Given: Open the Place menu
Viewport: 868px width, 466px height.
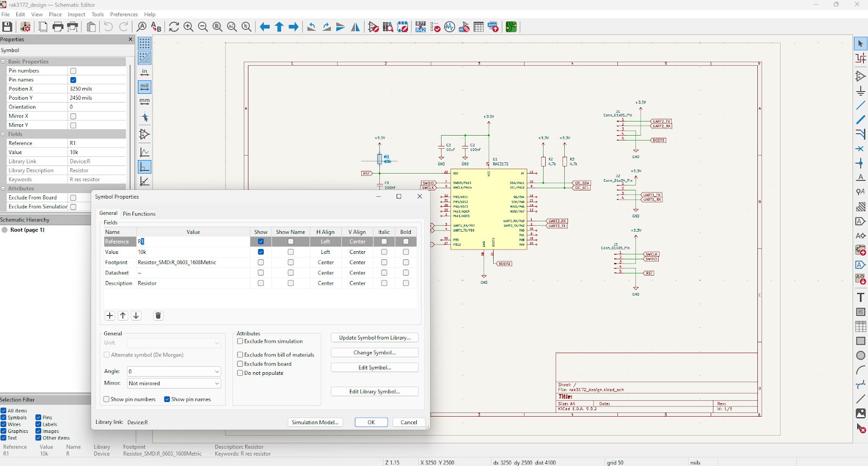Looking at the screenshot, I should point(55,15).
